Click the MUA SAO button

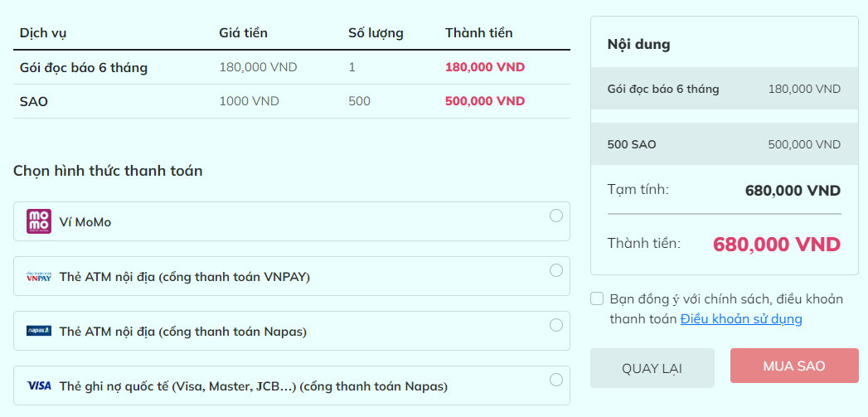pos(794,366)
